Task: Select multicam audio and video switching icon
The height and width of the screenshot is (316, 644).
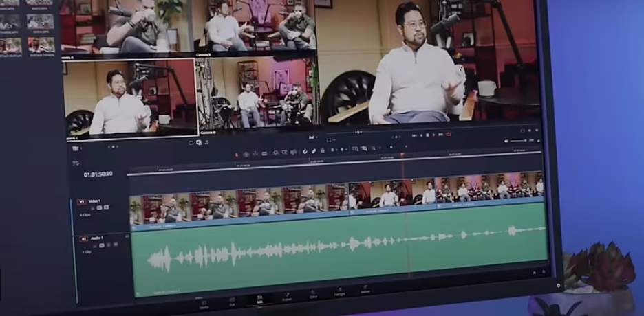Action: click(199, 143)
